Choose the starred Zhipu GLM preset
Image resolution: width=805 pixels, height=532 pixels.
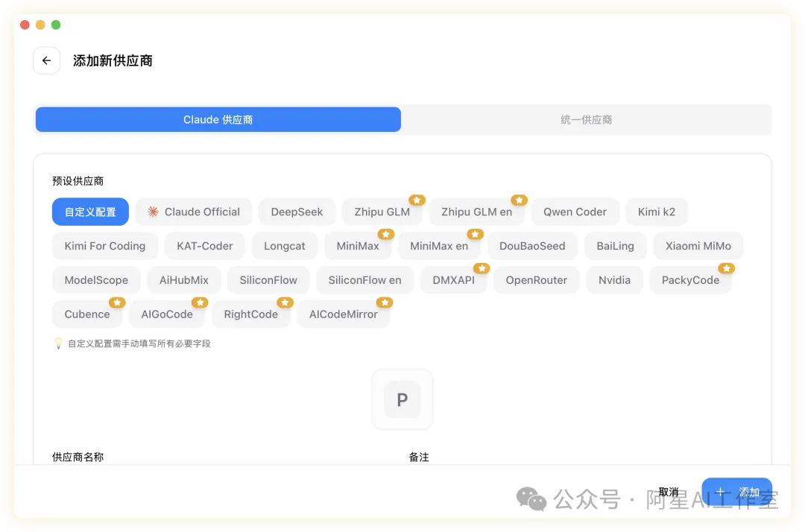pyautogui.click(x=382, y=212)
